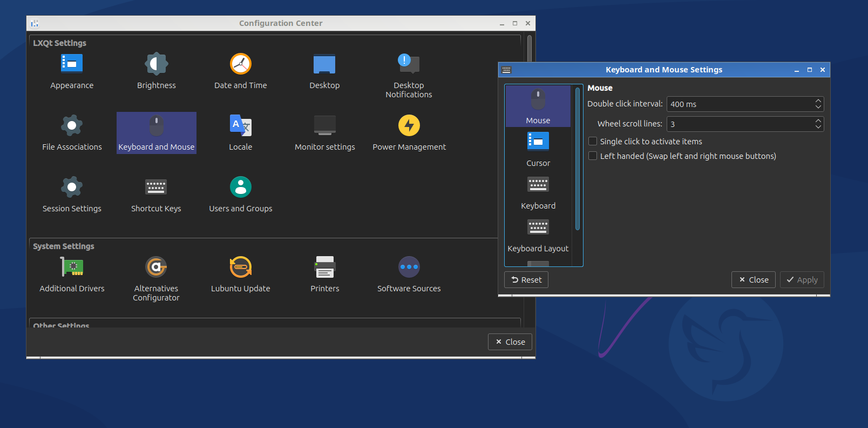Enable single click to activate items
Image resolution: width=868 pixels, height=428 pixels.
tap(593, 142)
